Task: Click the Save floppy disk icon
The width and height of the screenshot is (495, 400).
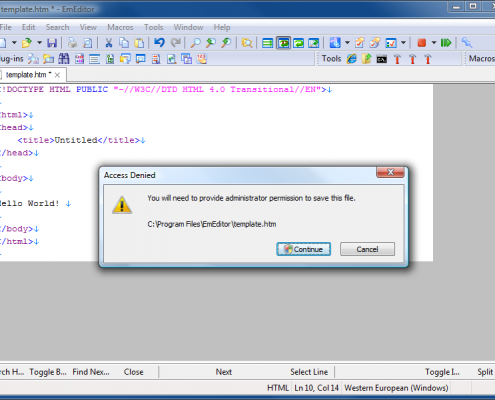Action: tap(52, 43)
